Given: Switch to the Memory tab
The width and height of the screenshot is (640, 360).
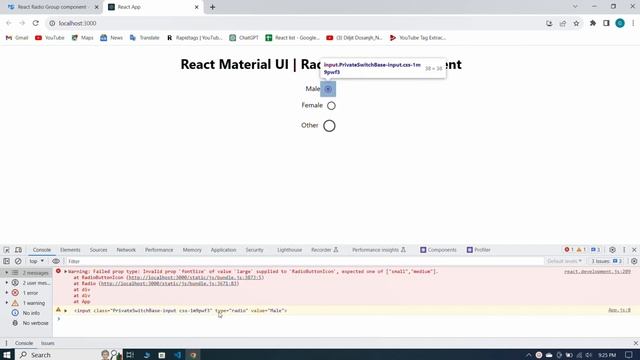Looking at the screenshot, I should tap(192, 250).
